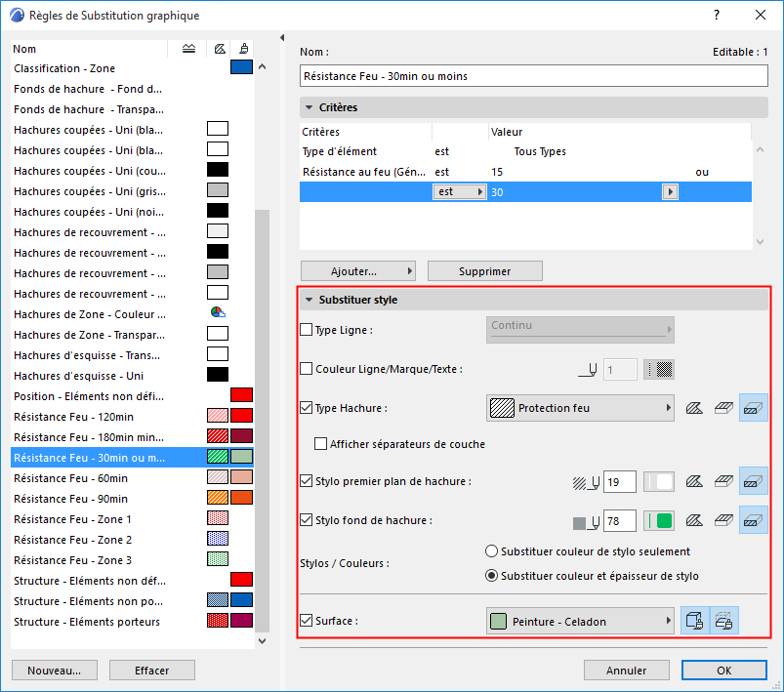Open value arrow next to 30 in criteria
Viewport: 784px width, 692px height.
click(x=670, y=192)
